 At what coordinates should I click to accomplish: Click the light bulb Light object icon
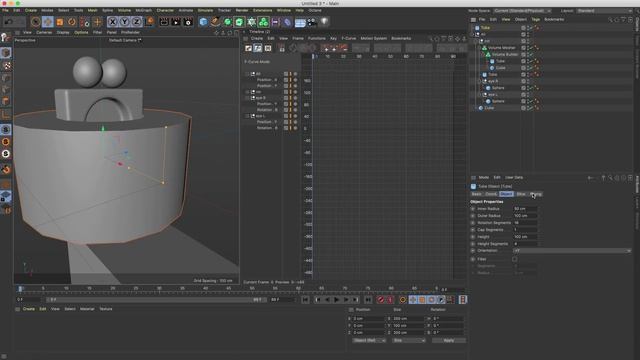point(324,22)
